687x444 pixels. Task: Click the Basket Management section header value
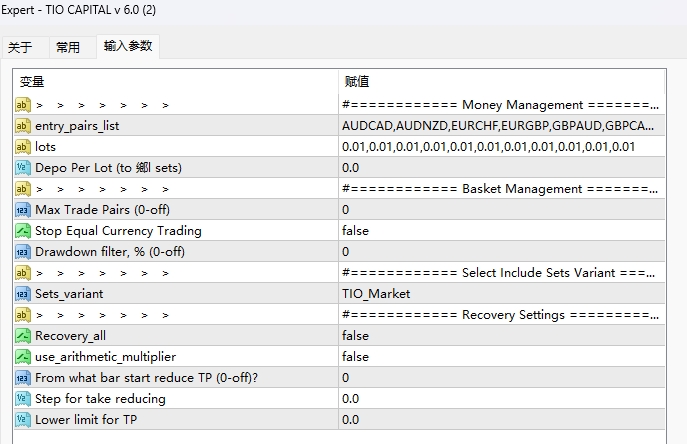point(502,189)
